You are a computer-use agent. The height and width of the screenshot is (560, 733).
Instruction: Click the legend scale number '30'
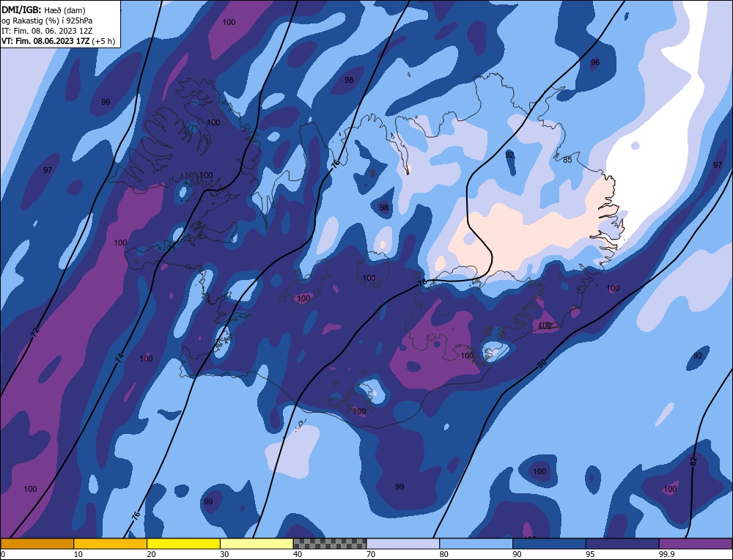pyautogui.click(x=224, y=554)
